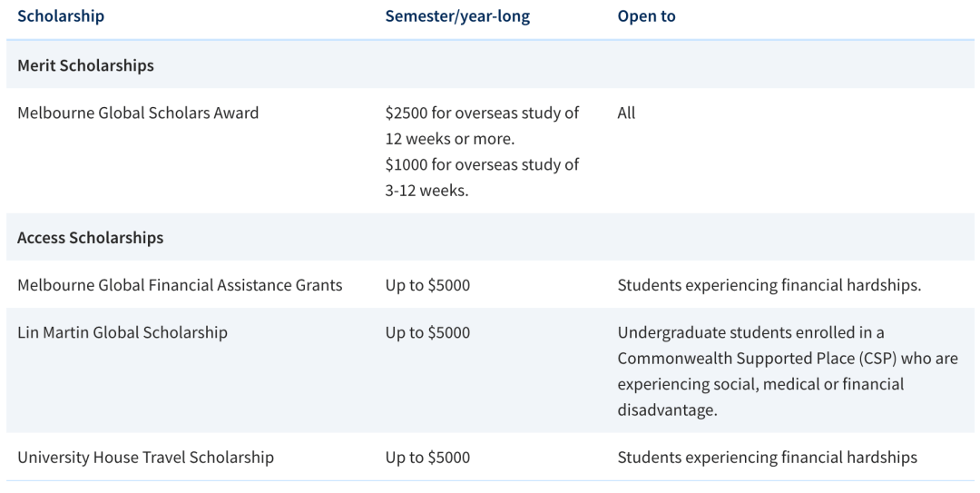Click the Semester/year-long column header
980x493 pixels.
pos(456,16)
